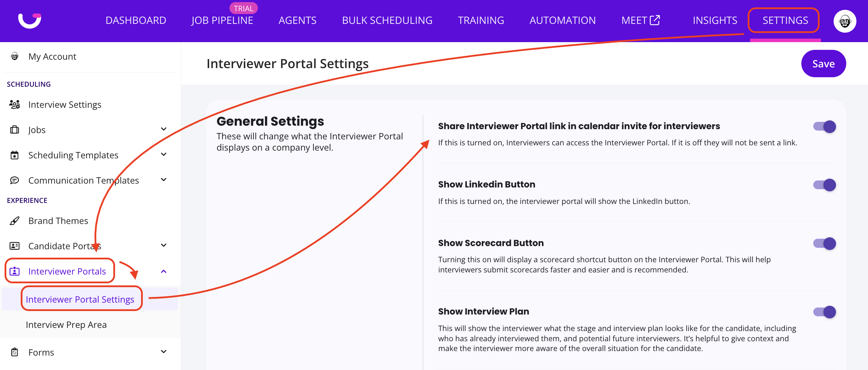Save the Interviewer Portal Settings

823,64
